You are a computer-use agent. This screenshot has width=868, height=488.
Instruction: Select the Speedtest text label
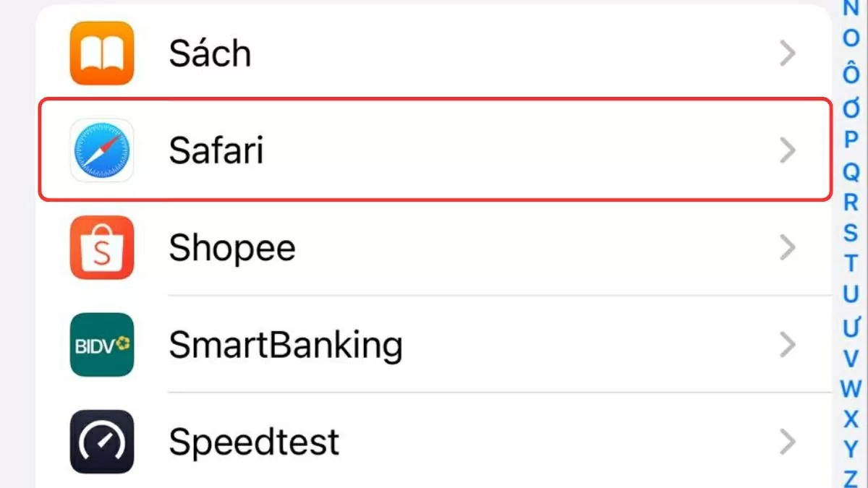pos(254,441)
